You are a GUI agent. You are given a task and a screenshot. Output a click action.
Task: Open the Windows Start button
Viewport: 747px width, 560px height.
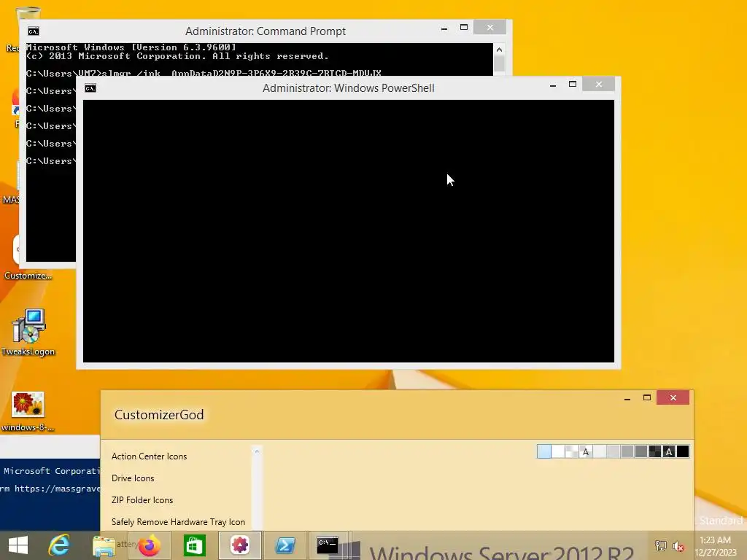[x=18, y=545]
